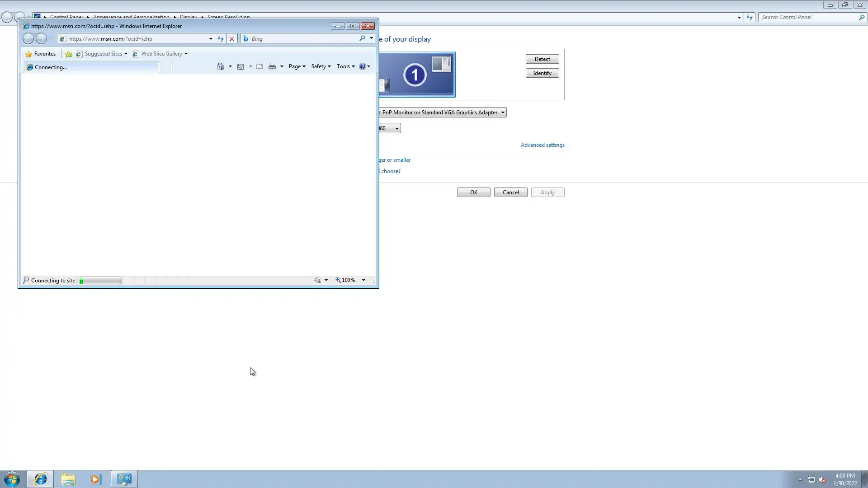This screenshot has height=488, width=868.
Task: Click the RSS feeds icon
Action: point(241,66)
